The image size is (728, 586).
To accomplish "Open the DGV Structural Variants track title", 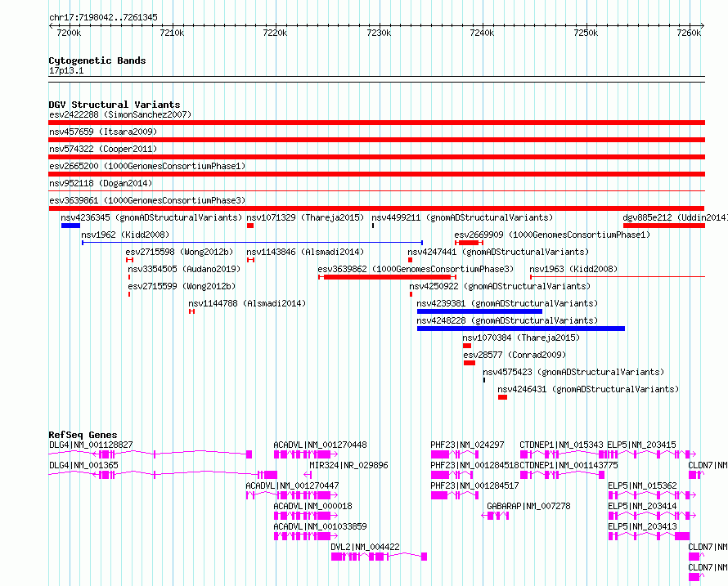I will pyautogui.click(x=115, y=105).
